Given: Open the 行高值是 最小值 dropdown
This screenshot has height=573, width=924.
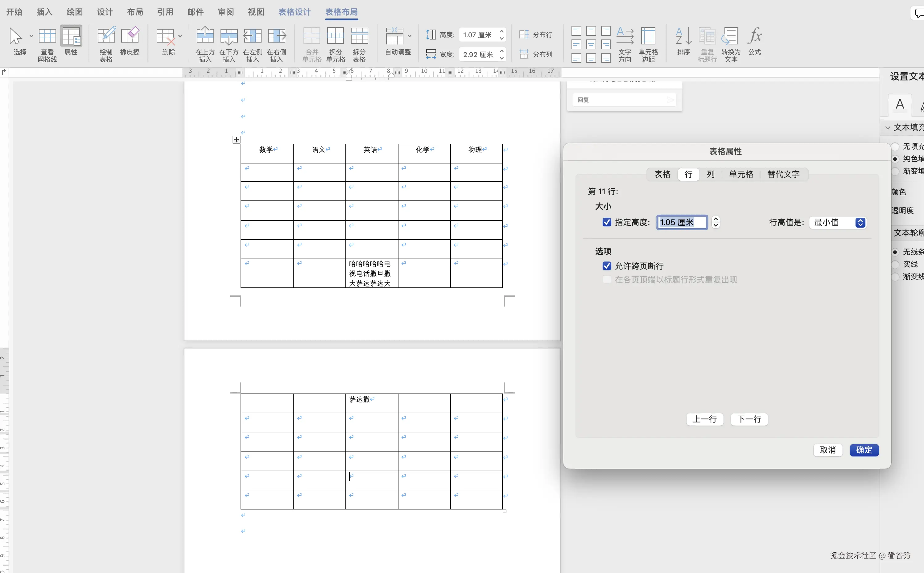Looking at the screenshot, I should tap(838, 222).
